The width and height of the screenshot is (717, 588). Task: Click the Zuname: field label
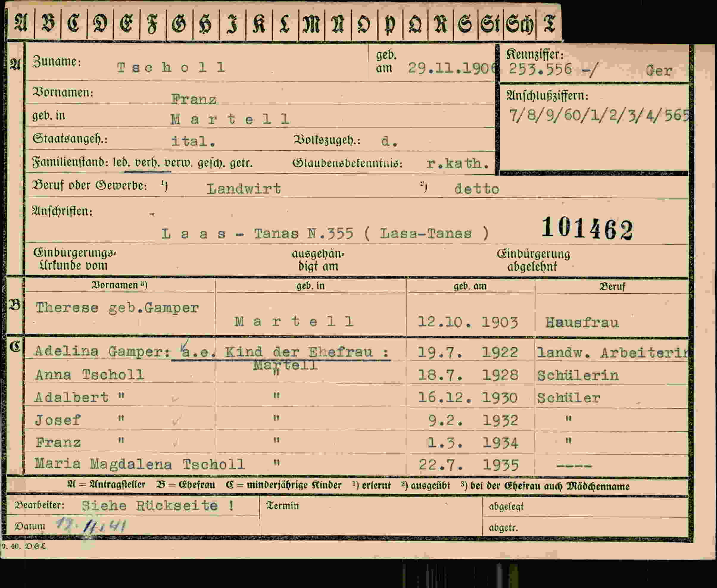(x=57, y=62)
